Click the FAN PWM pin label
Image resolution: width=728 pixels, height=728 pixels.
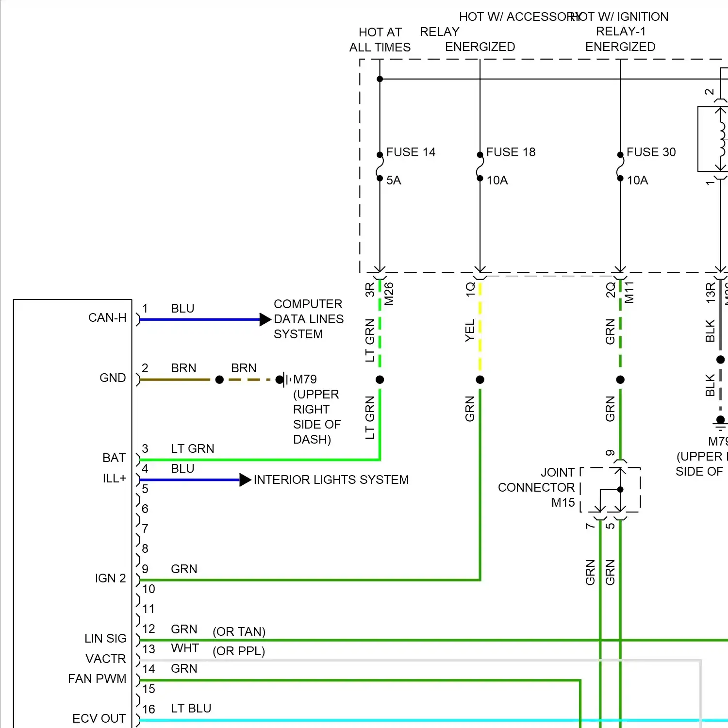(97, 679)
